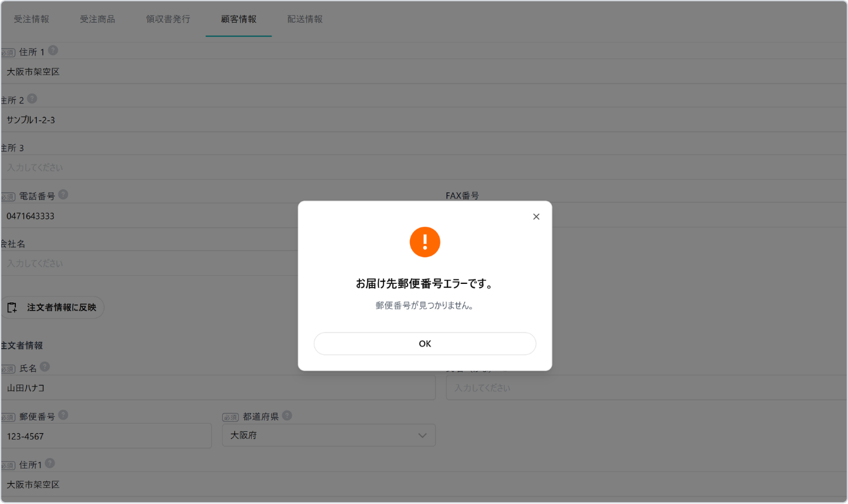Click the 電話番号 field with 0471643333
The height and width of the screenshot is (504, 848).
[x=149, y=216]
